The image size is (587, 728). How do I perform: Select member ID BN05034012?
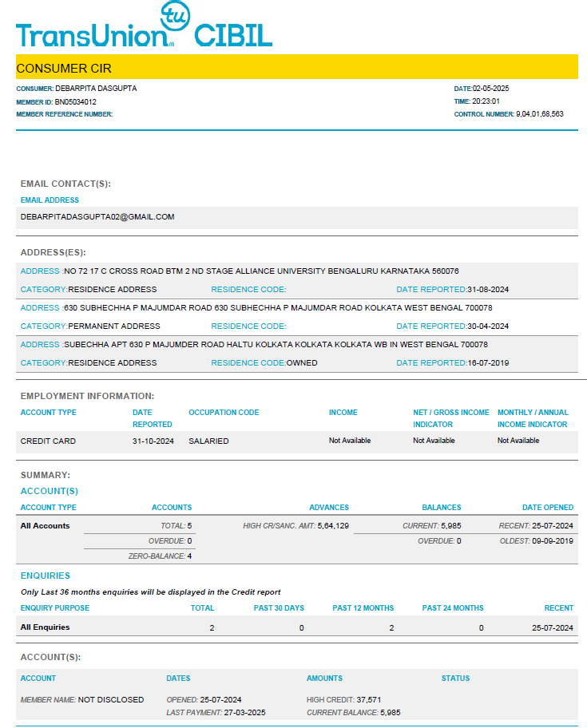tap(76, 101)
